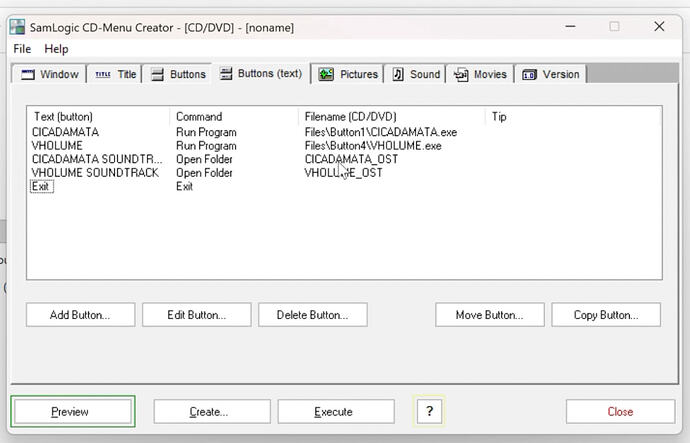Click the Create... button
Image resolution: width=690 pixels, height=443 pixels.
[x=212, y=412]
